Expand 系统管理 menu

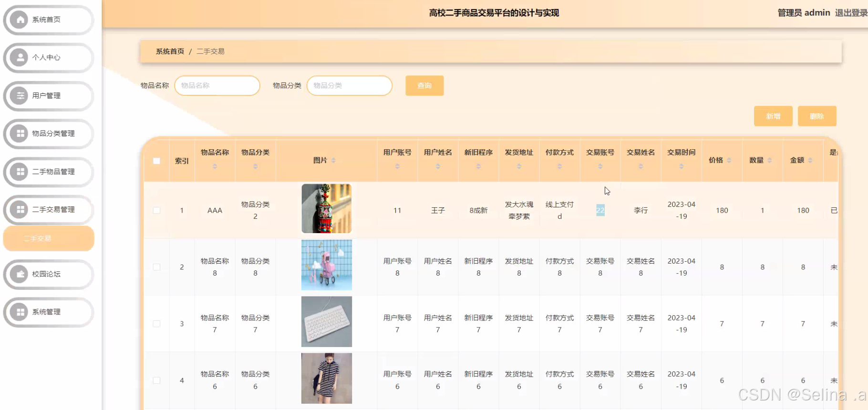(x=48, y=312)
